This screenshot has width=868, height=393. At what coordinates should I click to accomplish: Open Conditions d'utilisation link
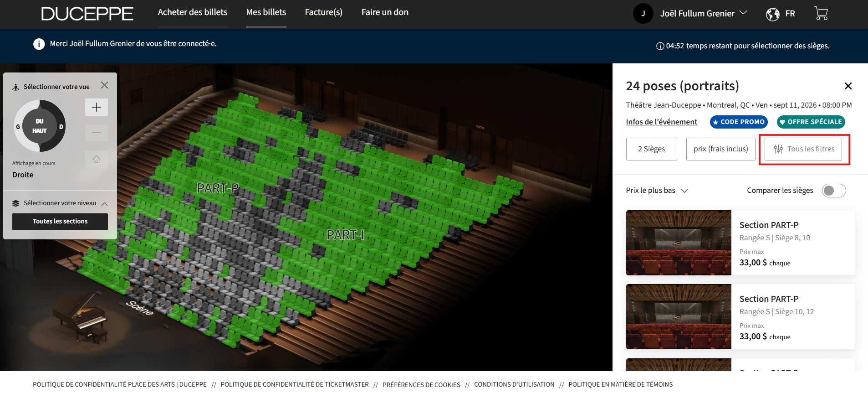pos(514,385)
